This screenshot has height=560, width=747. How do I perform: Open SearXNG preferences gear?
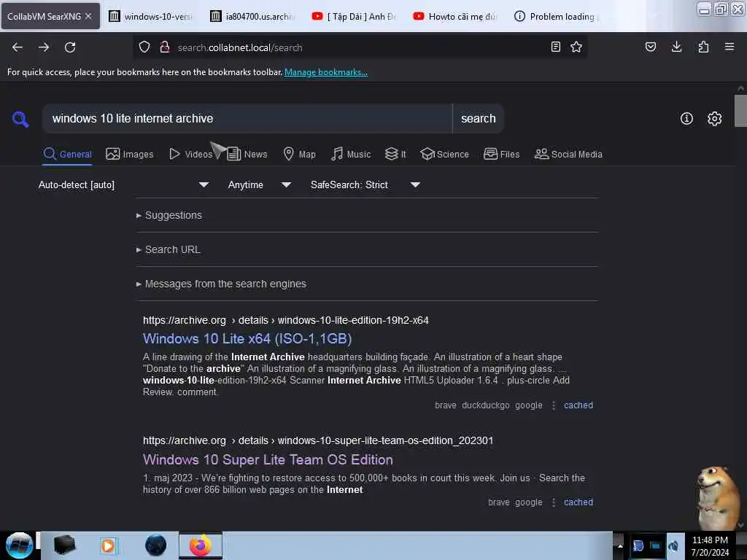coord(715,119)
